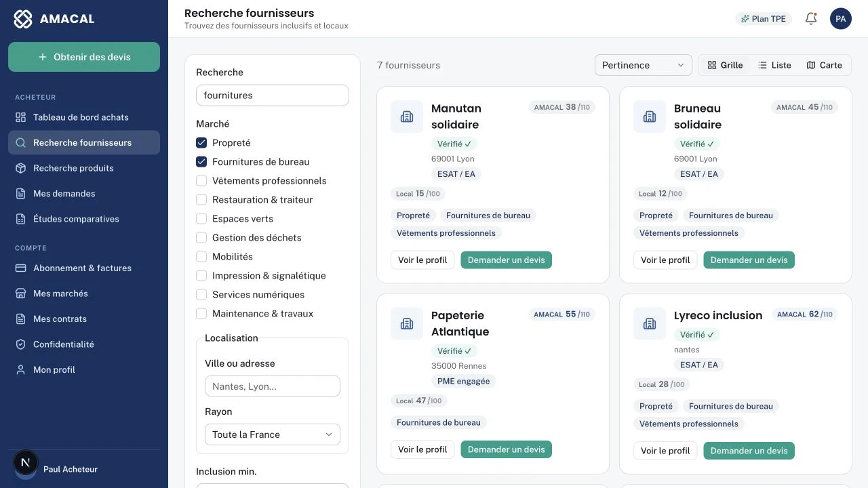Click the Lyreco inclusion building icon
Viewport: 868px width, 488px height.
tap(650, 324)
